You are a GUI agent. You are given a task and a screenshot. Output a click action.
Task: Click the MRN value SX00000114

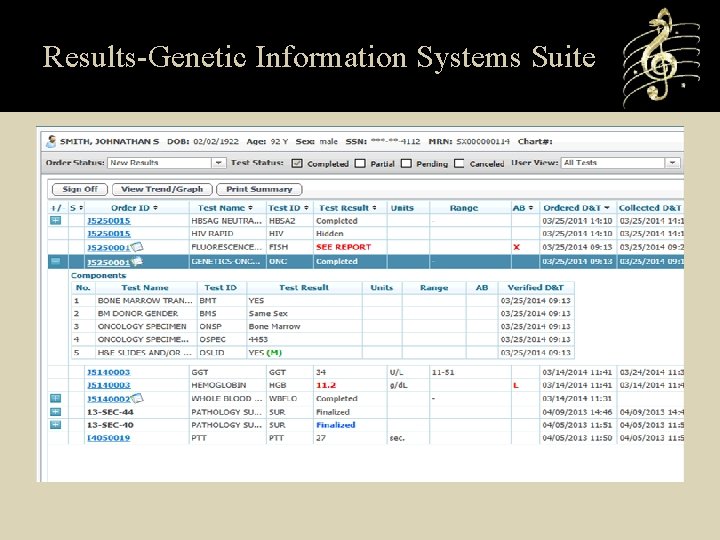pyautogui.click(x=483, y=141)
